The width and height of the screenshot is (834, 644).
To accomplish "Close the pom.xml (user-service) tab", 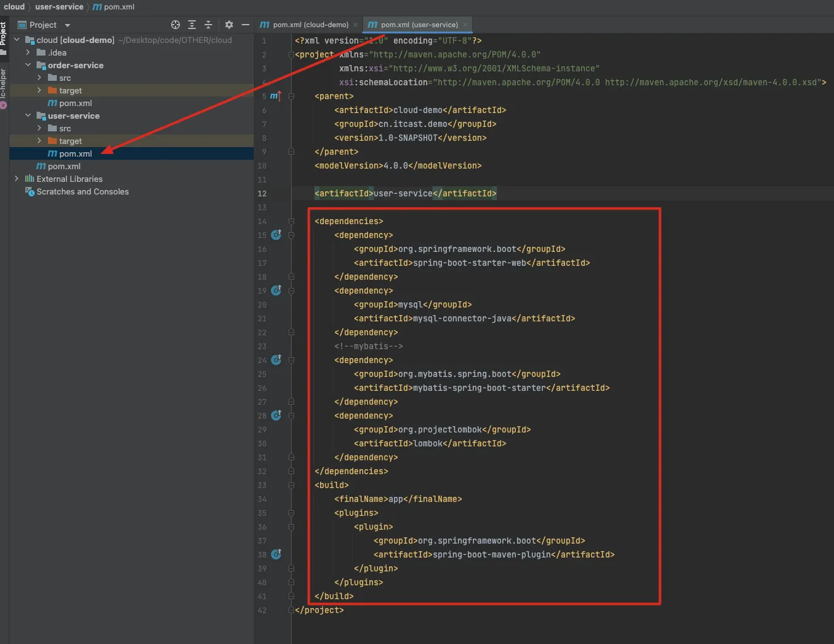I will click(465, 25).
